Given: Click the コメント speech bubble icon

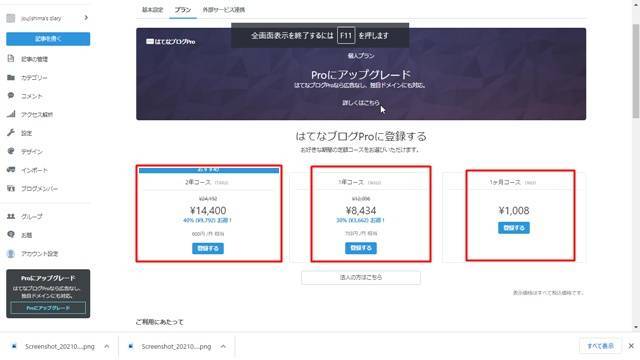Looking at the screenshot, I should (x=11, y=96).
